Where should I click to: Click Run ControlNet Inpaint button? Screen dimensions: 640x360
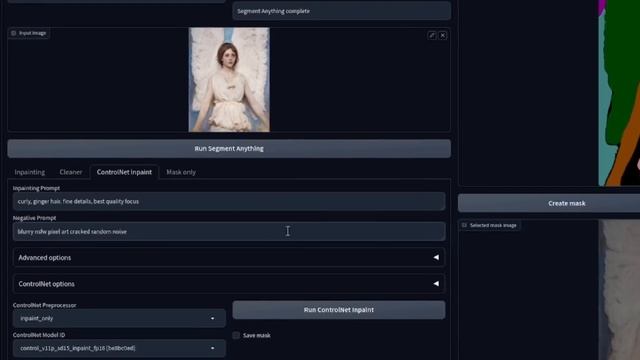tap(339, 310)
